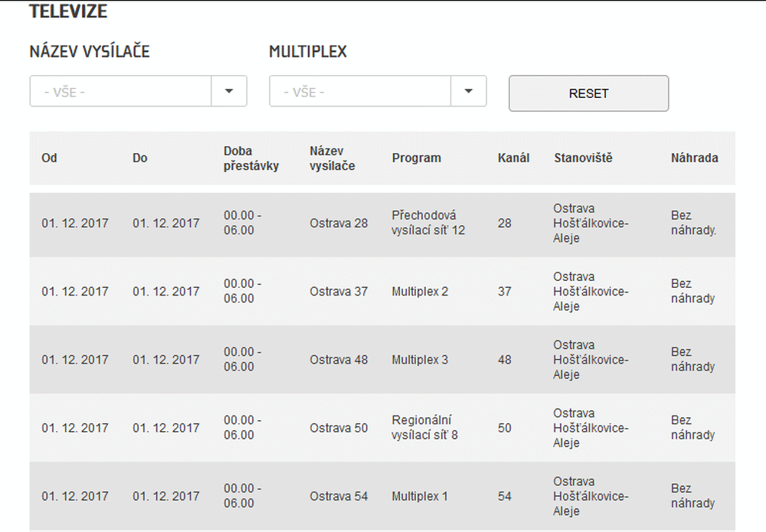Open the Multiplex dropdown arrow
766x532 pixels.
(469, 91)
